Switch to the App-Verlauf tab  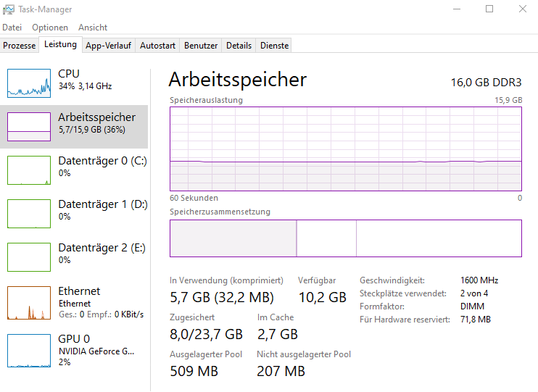click(x=108, y=46)
